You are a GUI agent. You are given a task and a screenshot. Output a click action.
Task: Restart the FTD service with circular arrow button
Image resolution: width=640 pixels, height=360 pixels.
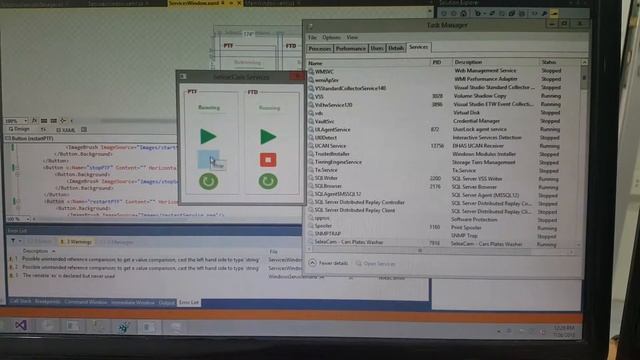(268, 181)
